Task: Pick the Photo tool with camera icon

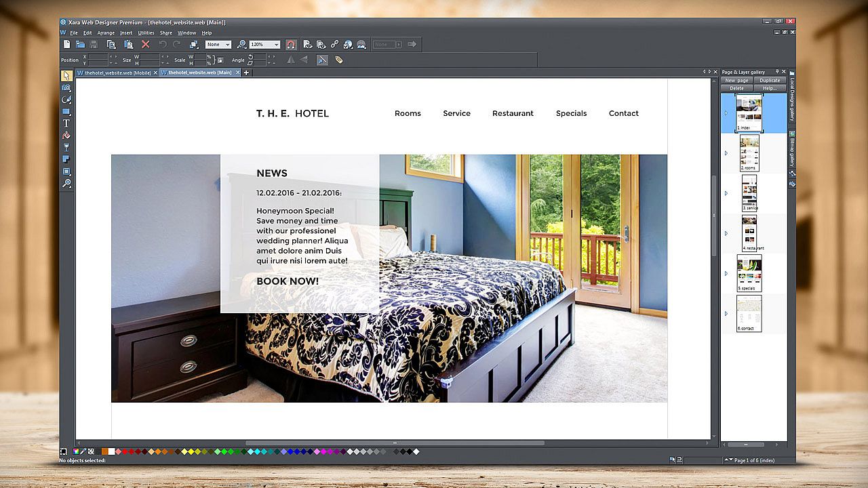Action: [x=66, y=87]
